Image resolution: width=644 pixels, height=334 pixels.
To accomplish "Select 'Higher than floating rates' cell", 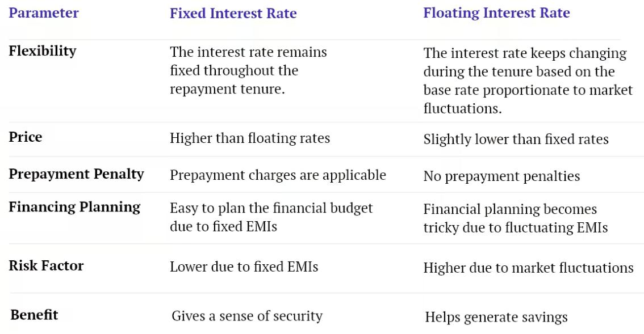I will pyautogui.click(x=250, y=138).
